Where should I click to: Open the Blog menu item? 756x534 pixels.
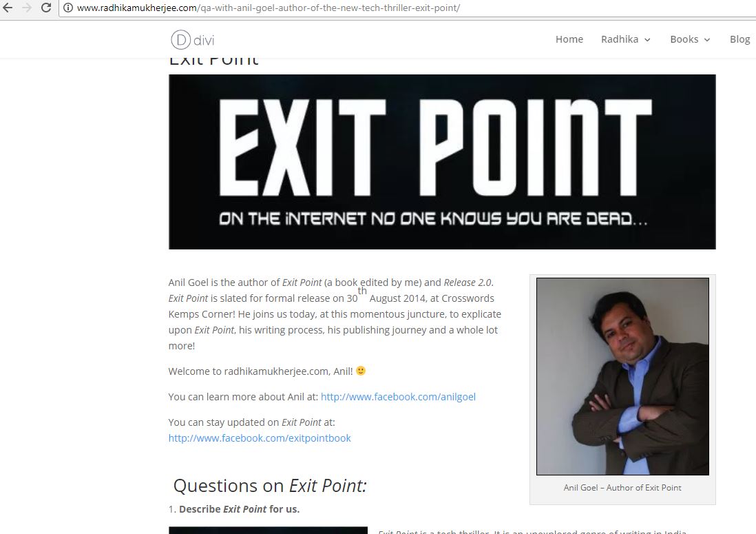pos(739,39)
